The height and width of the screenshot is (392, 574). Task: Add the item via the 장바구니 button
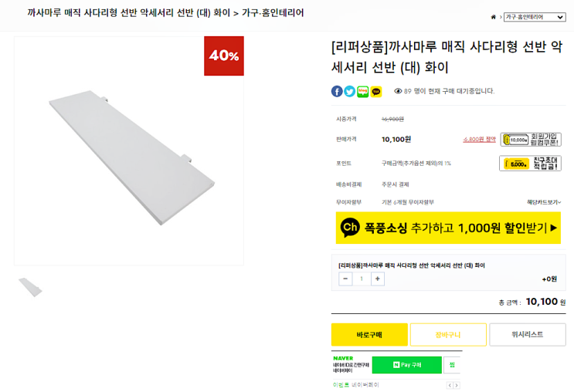(x=448, y=334)
